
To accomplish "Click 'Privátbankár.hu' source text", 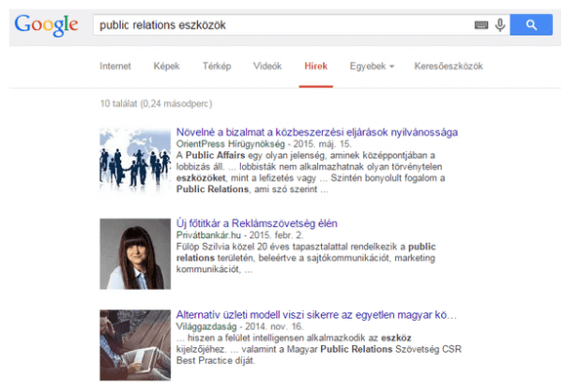I will [x=208, y=235].
